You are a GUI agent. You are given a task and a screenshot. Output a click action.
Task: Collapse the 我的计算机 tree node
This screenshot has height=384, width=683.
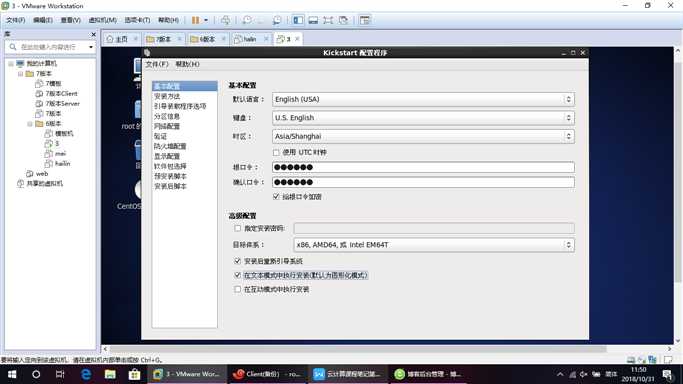click(11, 64)
